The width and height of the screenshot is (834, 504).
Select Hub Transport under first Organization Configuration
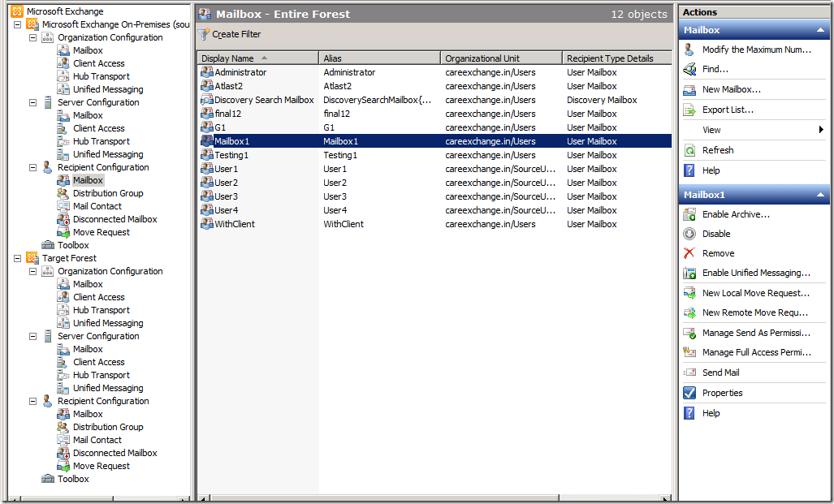(x=101, y=76)
